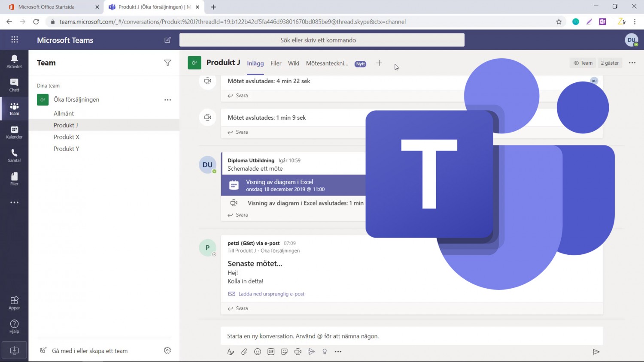The height and width of the screenshot is (362, 644).
Task: Open Appar store in left rail
Action: [14, 303]
